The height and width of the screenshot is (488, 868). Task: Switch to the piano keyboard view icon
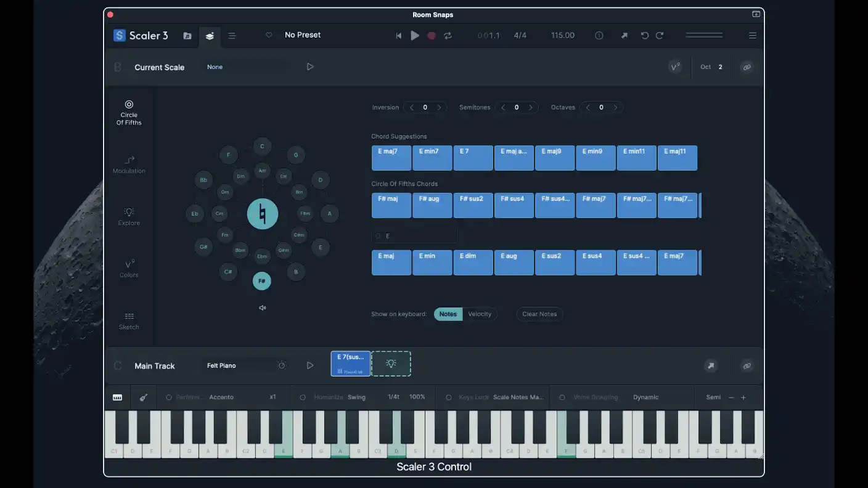coord(117,397)
